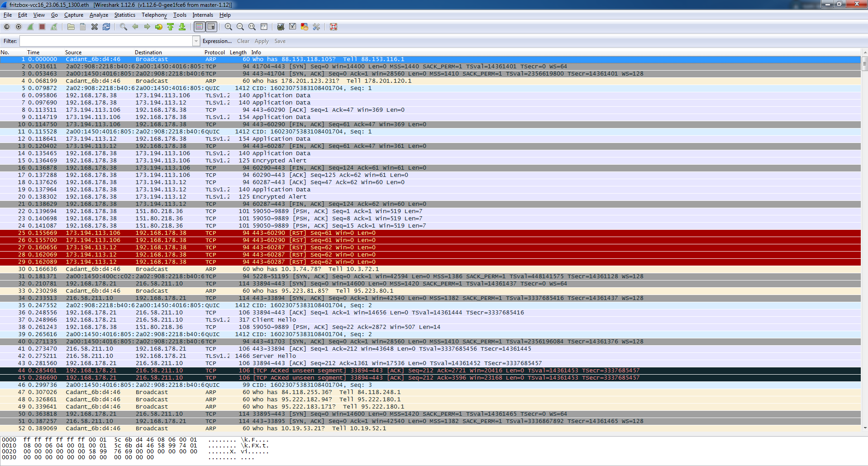The image size is (868, 466).
Task: Open the Telephony menu
Action: tap(154, 15)
